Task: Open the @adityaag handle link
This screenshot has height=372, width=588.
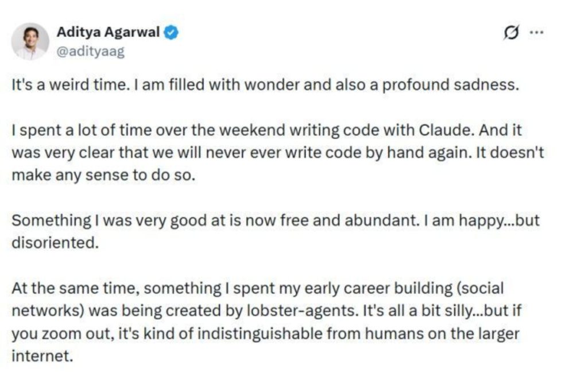Action: [x=90, y=51]
